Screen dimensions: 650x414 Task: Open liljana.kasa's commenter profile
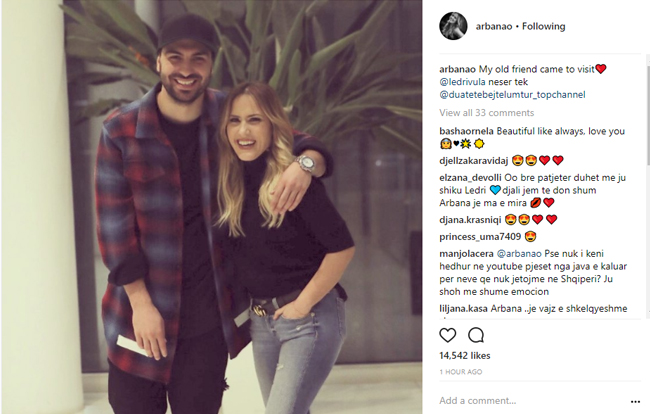pyautogui.click(x=463, y=309)
